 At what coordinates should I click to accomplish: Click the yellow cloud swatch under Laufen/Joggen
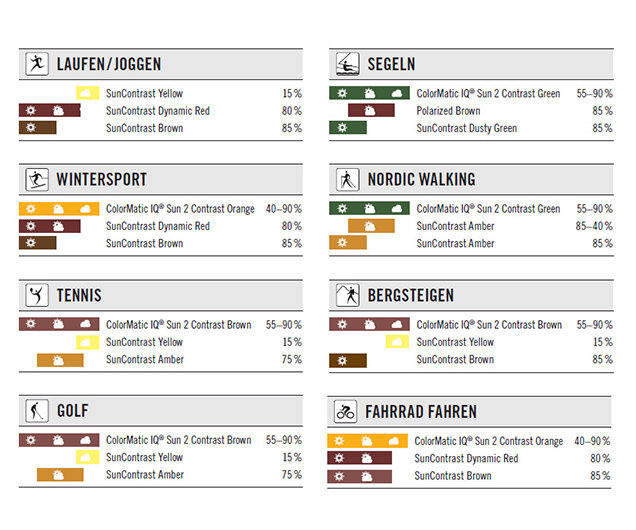(x=88, y=93)
